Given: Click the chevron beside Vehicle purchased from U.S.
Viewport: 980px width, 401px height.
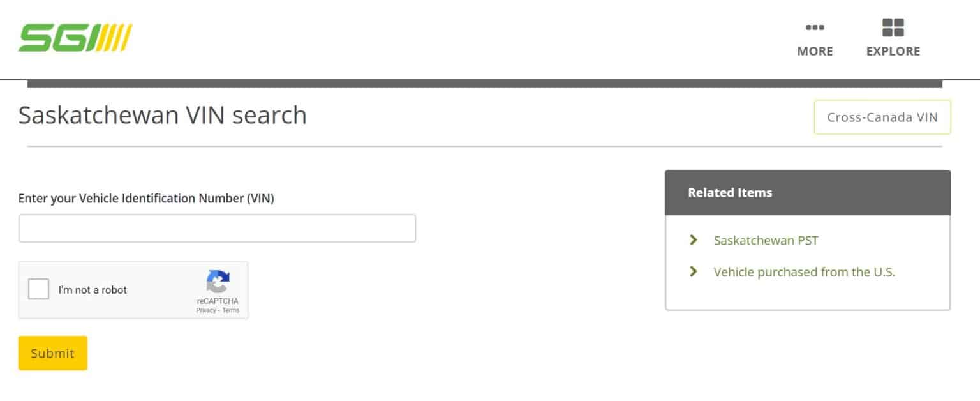Looking at the screenshot, I should [694, 271].
